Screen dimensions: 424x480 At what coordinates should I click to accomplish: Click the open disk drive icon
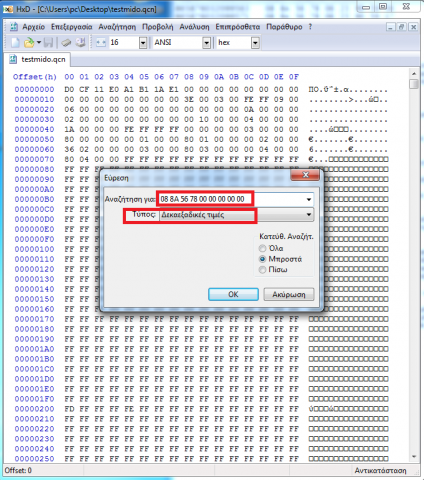[x=66, y=43]
